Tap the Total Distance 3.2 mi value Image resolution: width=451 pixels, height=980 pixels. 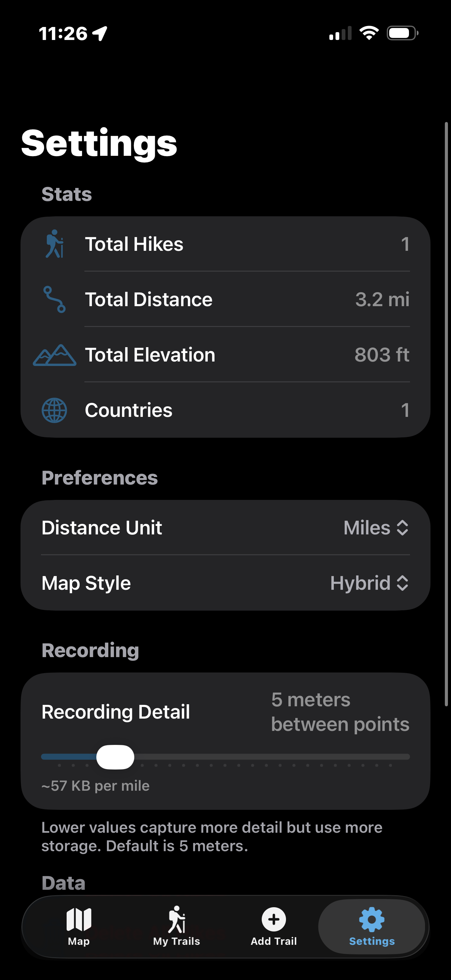(x=382, y=299)
